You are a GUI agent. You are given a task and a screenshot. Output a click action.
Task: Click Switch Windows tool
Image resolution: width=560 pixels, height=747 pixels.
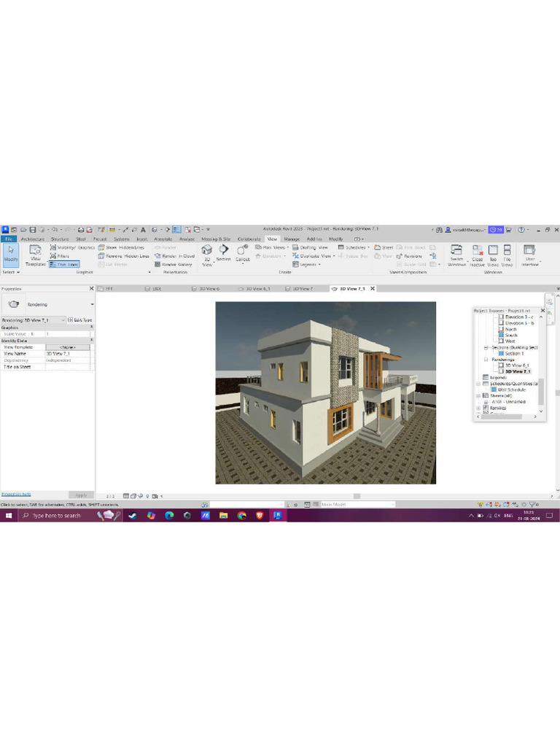[x=456, y=255]
